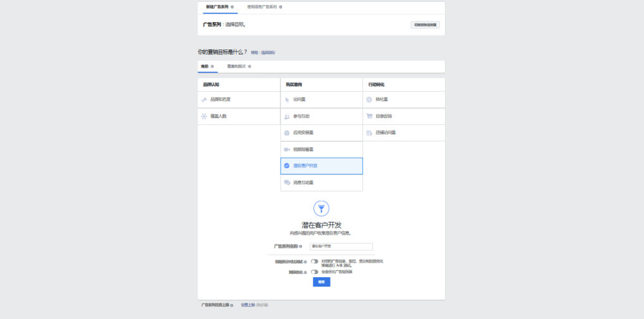Switch to the 新建广告系列 tab

tap(217, 7)
